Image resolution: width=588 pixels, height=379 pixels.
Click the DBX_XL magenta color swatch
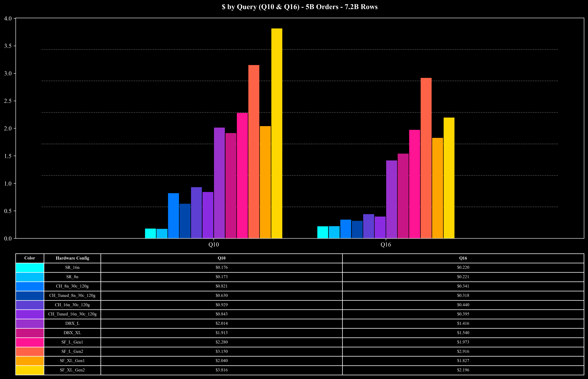point(30,333)
